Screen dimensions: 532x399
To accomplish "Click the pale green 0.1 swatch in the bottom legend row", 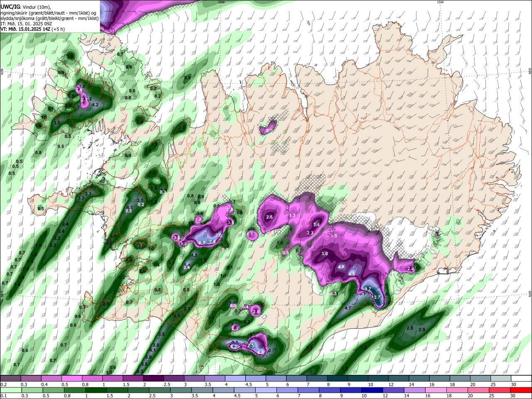I will (x=11, y=390).
